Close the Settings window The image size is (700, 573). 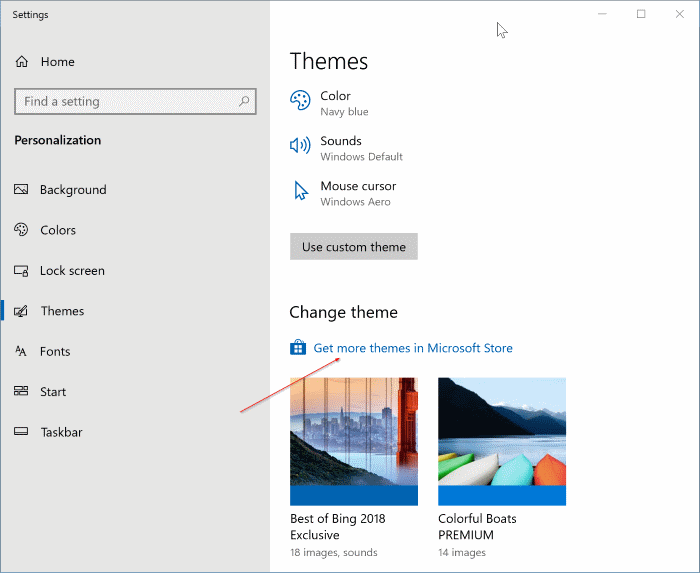pos(679,14)
